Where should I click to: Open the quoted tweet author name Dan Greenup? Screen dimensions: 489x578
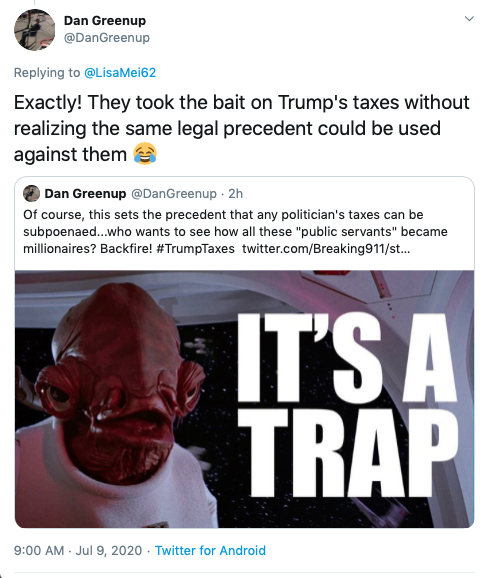[85, 194]
